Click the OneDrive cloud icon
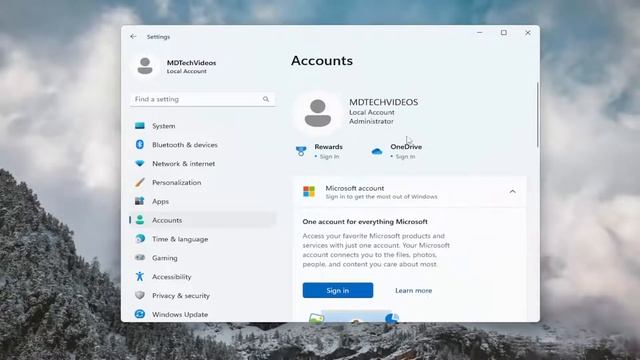The height and width of the screenshot is (360, 640). pyautogui.click(x=377, y=151)
